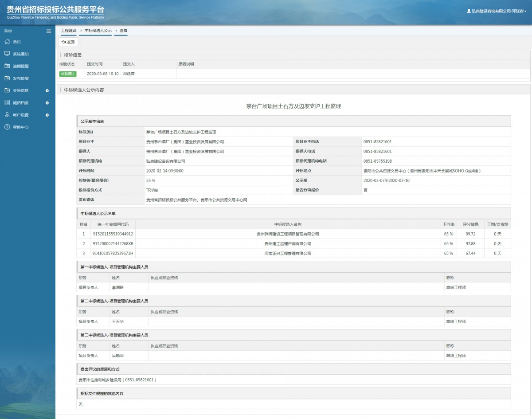Click the publicity period 2020-03-07至2020-03-10
532x419 pixels.
coord(386,180)
